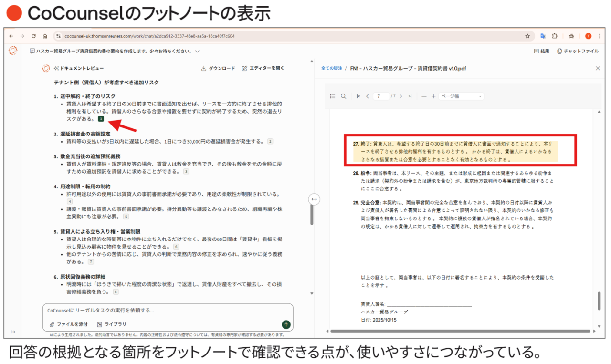
Task: Open the チャットファイル panel
Action: click(x=578, y=51)
